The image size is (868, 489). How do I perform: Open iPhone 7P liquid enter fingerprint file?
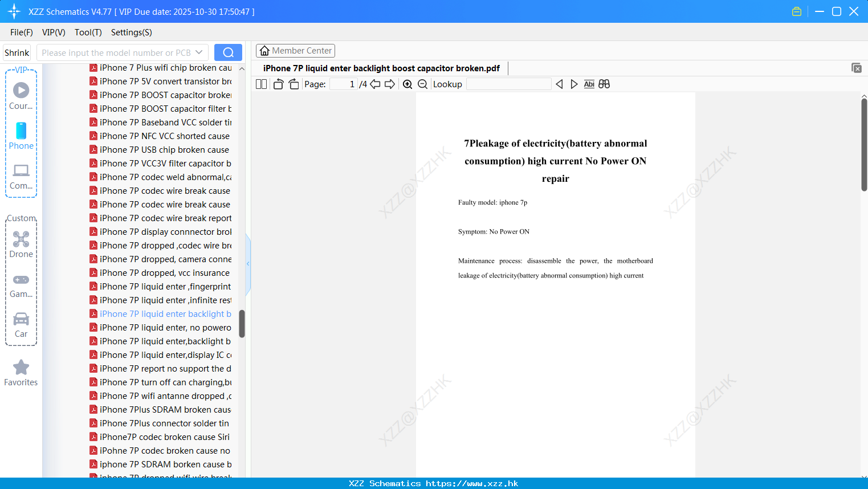coord(161,287)
